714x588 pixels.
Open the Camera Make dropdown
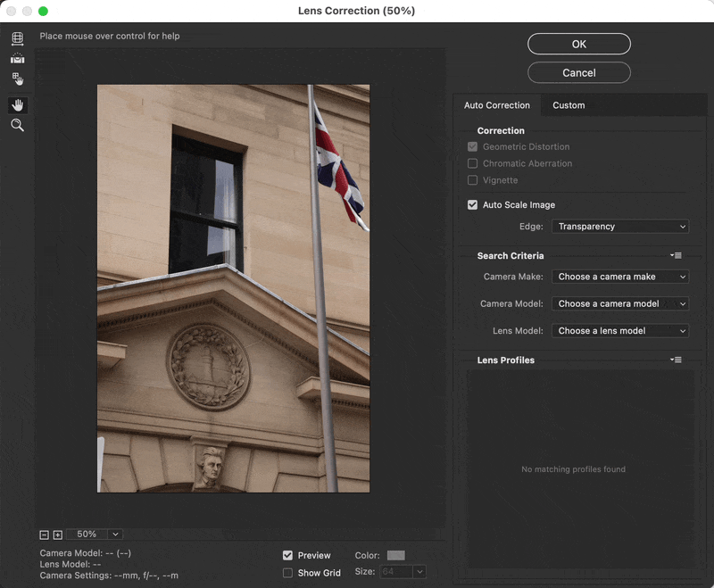pyautogui.click(x=620, y=277)
